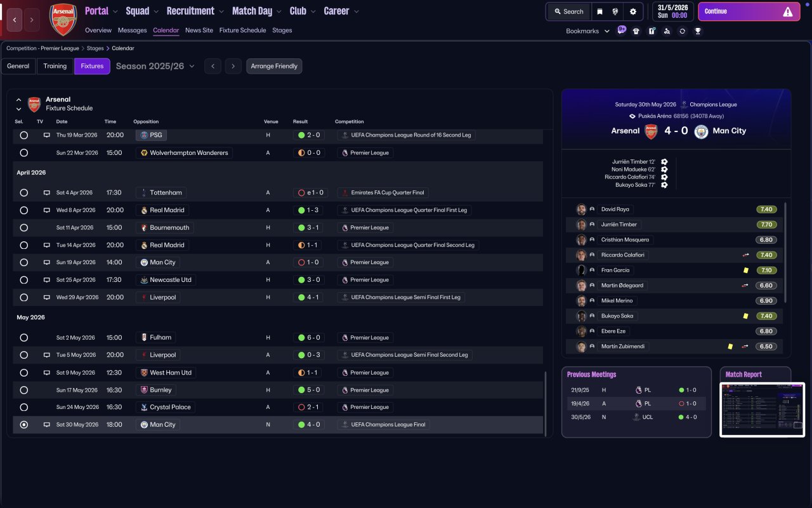Click the fixture list vertical scrollbar
This screenshot has width=812, height=508.
click(545, 403)
